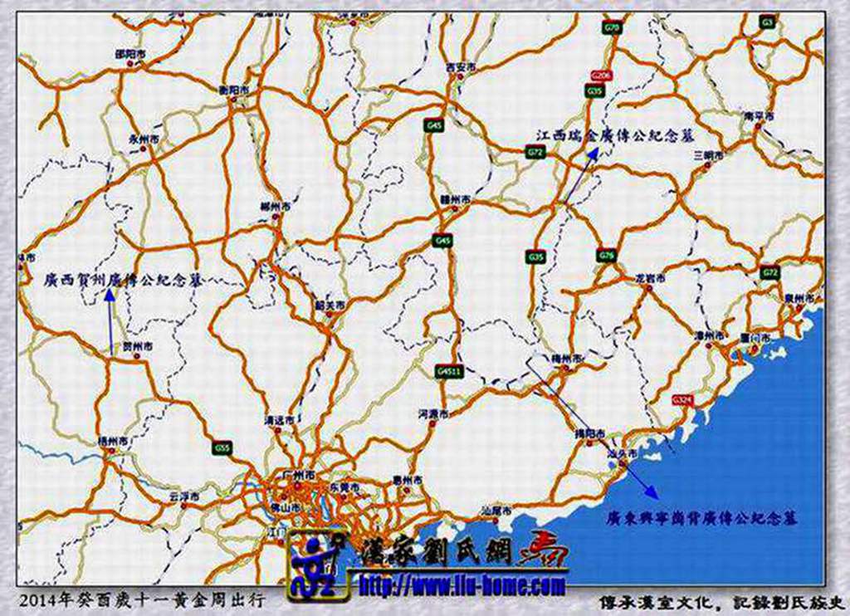The image size is (850, 616).
Task: Click the red G324 road marker
Action: click(x=682, y=400)
